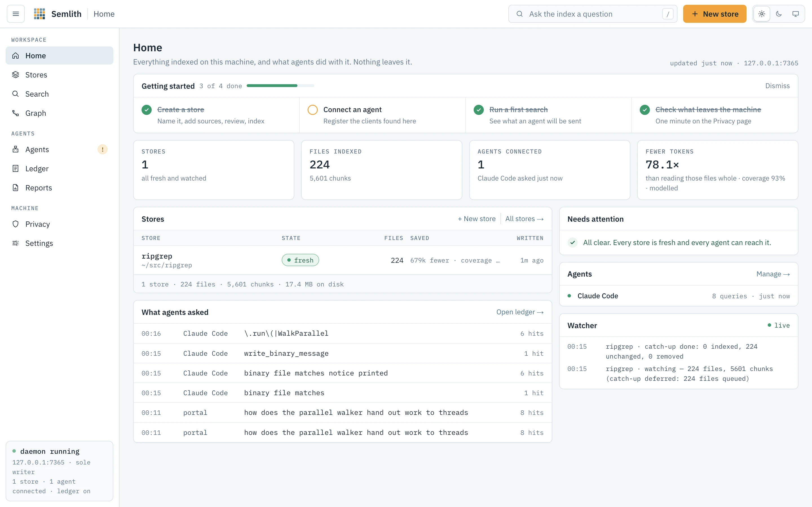The width and height of the screenshot is (812, 507).
Task: Toggle the sidebar hamburger menu
Action: click(x=16, y=14)
